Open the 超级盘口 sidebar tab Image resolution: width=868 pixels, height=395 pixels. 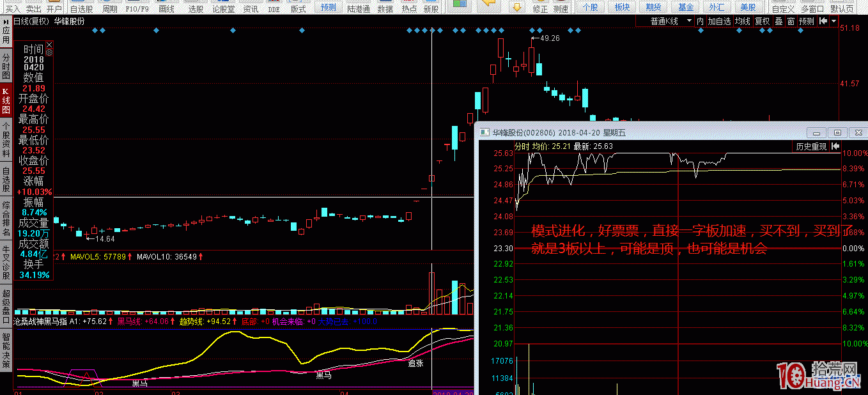point(6,306)
